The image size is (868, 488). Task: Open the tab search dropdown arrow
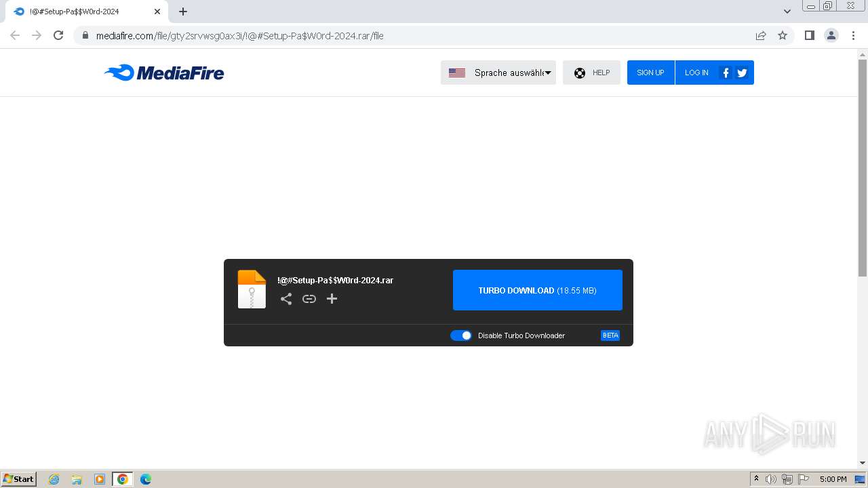(787, 12)
